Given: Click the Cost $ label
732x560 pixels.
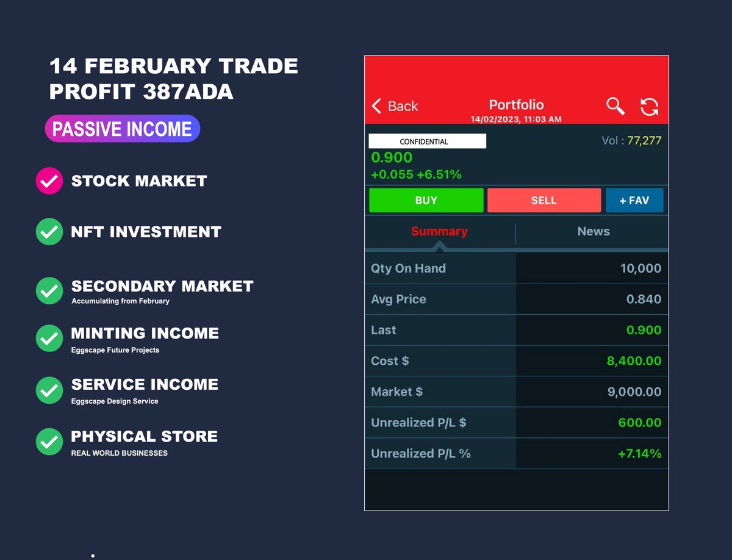Looking at the screenshot, I should (390, 361).
